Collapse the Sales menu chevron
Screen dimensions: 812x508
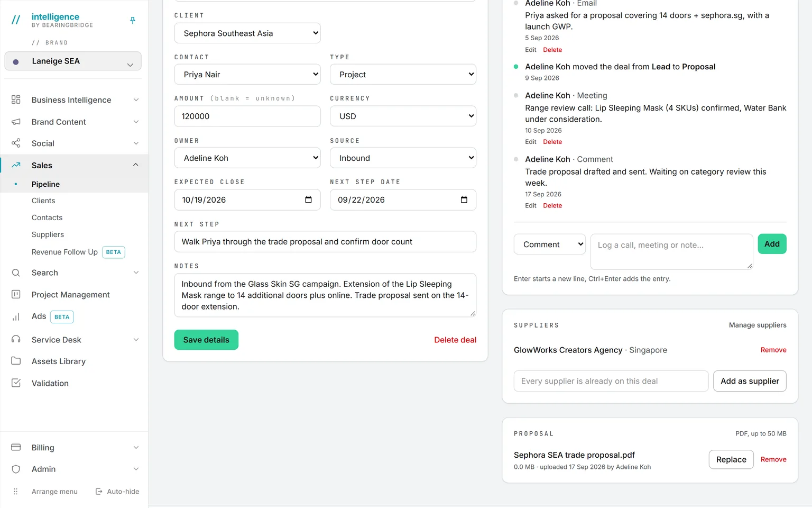coord(136,165)
